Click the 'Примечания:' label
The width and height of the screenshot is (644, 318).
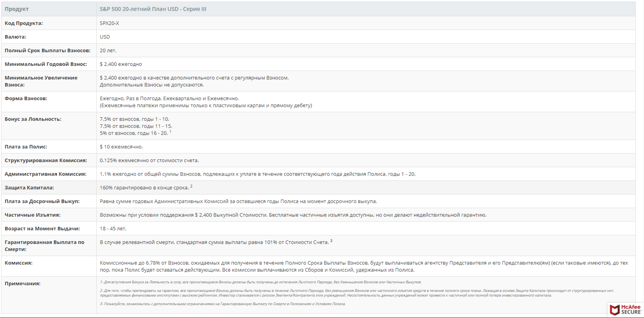[23, 283]
